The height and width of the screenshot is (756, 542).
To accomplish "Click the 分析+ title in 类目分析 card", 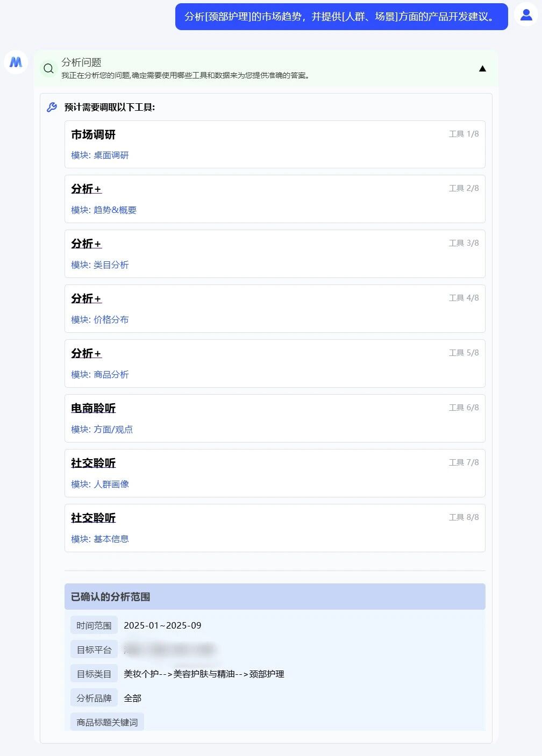I will click(x=86, y=244).
